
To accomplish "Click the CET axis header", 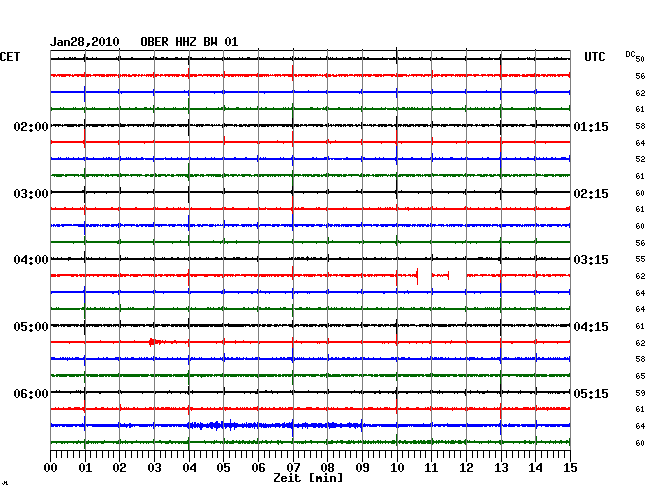I will (10, 57).
